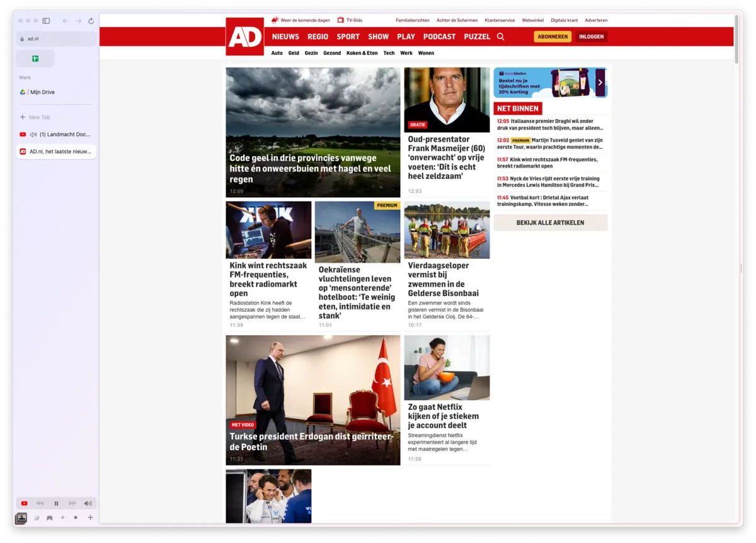Viewport: 756px width, 543px height.
Task: Open the PODCAST menu
Action: [440, 37]
